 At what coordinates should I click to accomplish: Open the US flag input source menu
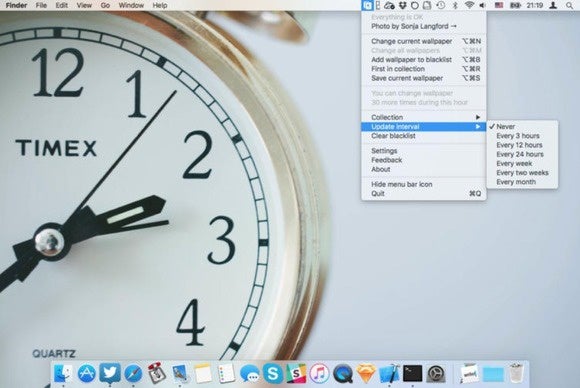[x=499, y=5]
